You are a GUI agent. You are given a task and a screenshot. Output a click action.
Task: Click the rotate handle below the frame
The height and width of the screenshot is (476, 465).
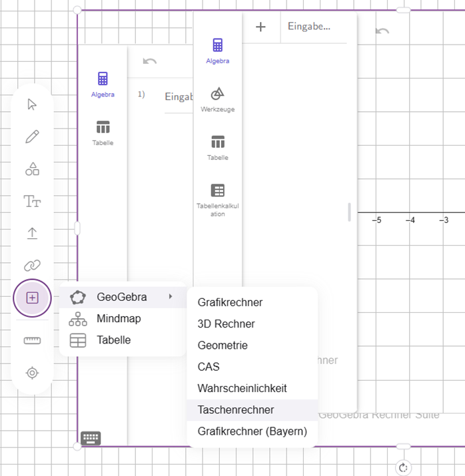pyautogui.click(x=403, y=467)
